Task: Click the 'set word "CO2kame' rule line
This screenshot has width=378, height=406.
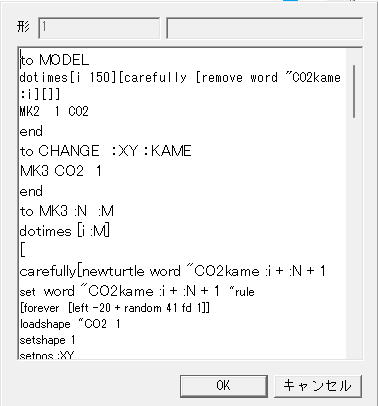Action: (x=137, y=291)
